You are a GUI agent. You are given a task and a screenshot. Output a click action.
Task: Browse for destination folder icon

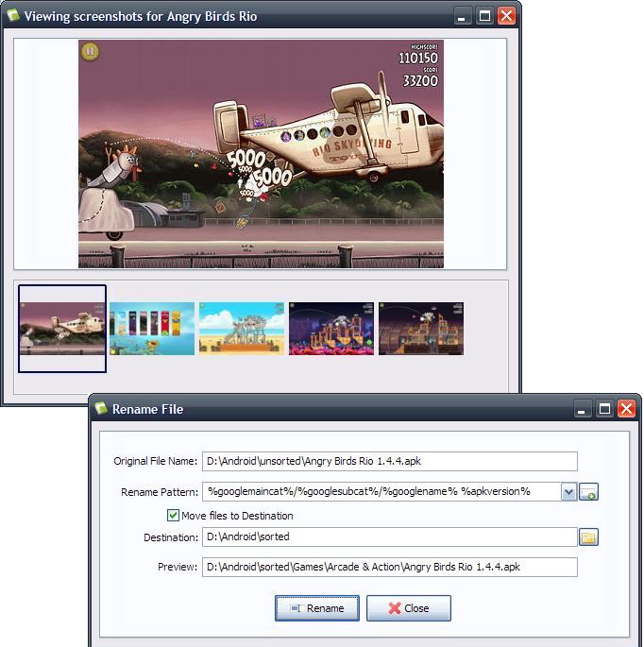click(x=588, y=537)
